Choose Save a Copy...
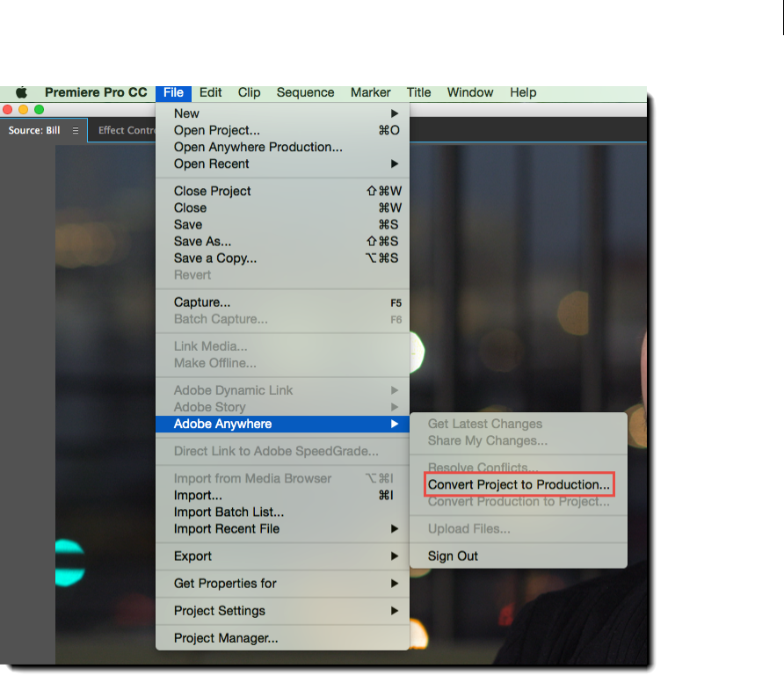This screenshot has width=784, height=690. coord(282,258)
